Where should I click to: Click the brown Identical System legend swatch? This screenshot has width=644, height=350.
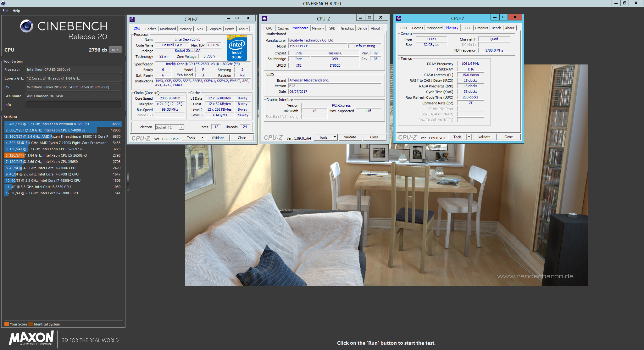tap(31, 324)
